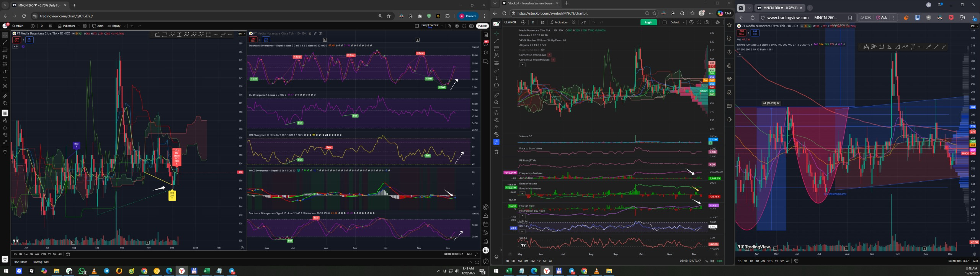Click the 80% zoom indicator in right browser toolbar
The width and height of the screenshot is (980, 276).
pyautogui.click(x=865, y=18)
